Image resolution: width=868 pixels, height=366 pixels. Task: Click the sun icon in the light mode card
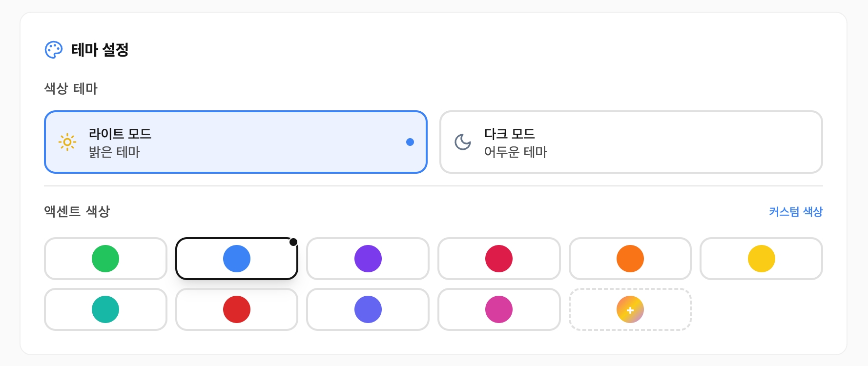point(67,142)
